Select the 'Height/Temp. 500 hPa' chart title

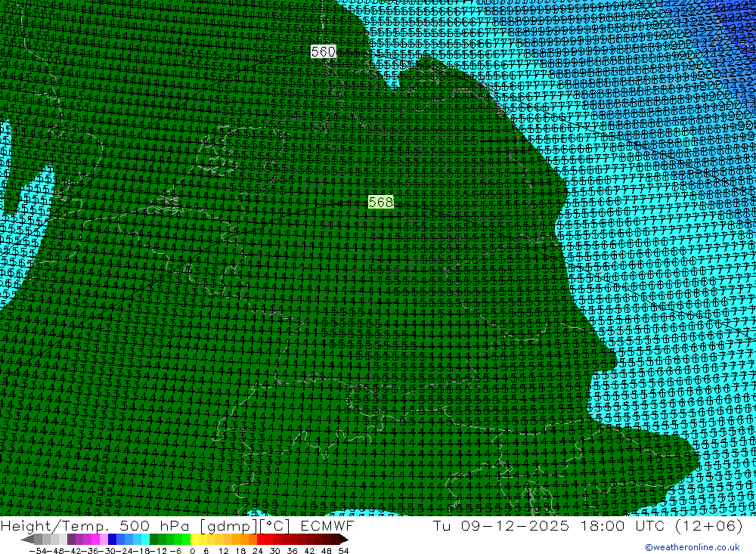[97, 525]
